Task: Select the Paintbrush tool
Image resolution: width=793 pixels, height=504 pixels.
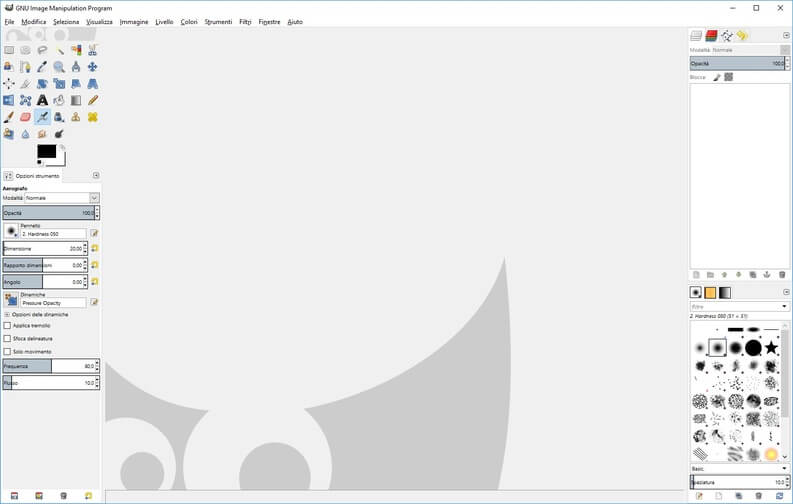Action: point(9,117)
